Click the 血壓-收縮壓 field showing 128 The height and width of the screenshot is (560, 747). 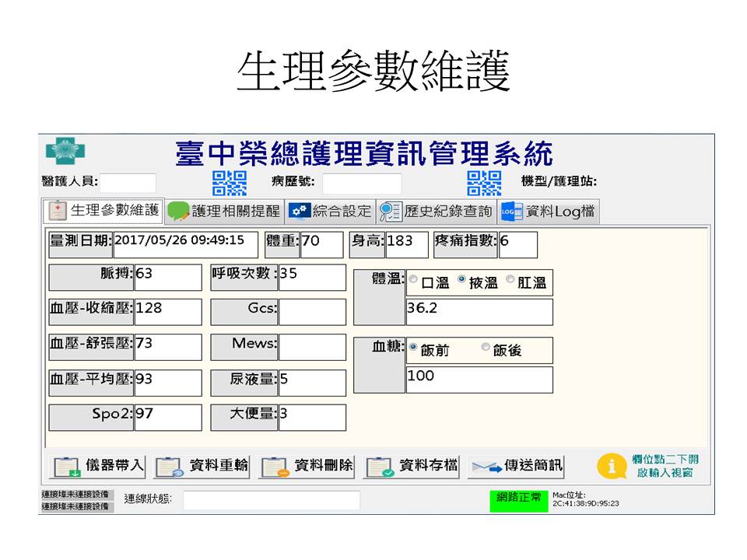click(168, 313)
